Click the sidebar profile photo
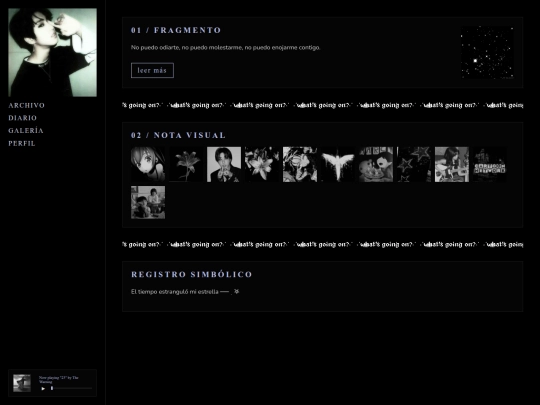Viewport: 540px width, 405px height. 52,52
